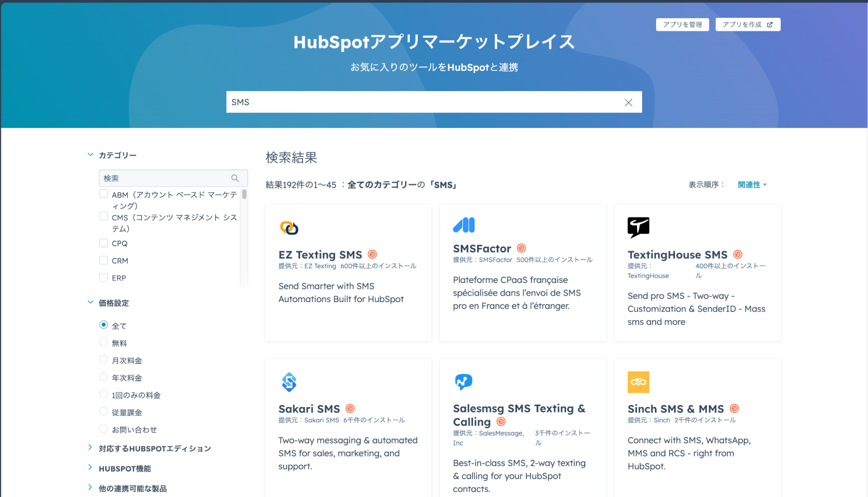Open the SMSFactor app title

tap(482, 249)
